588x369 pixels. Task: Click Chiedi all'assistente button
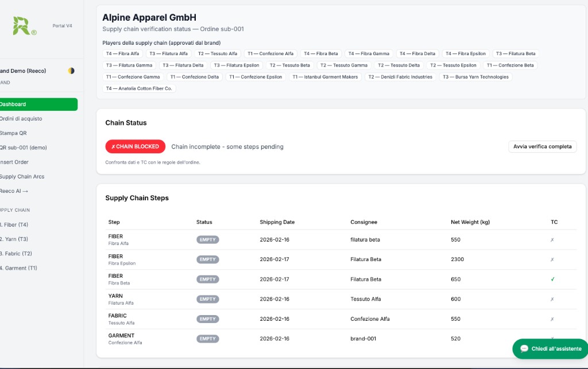pos(550,349)
